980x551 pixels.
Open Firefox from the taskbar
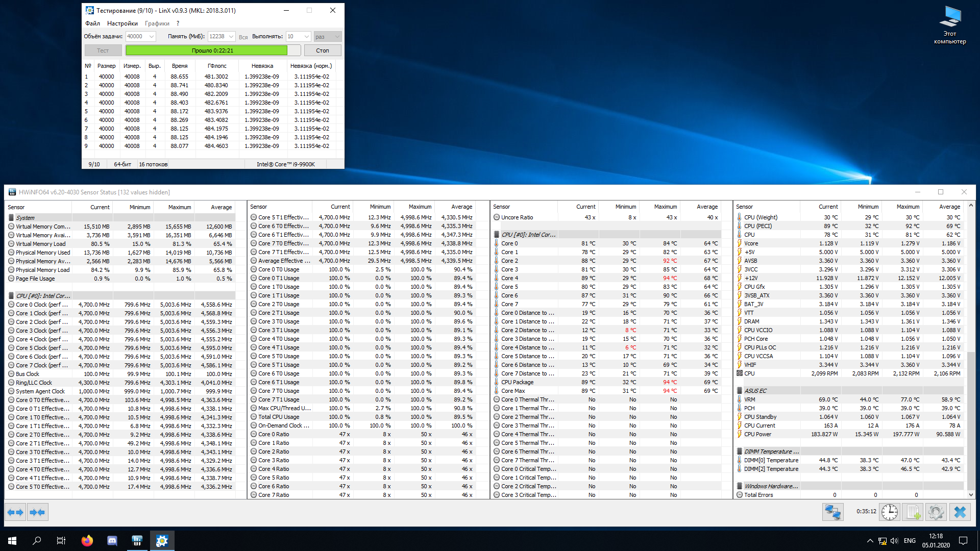87,541
